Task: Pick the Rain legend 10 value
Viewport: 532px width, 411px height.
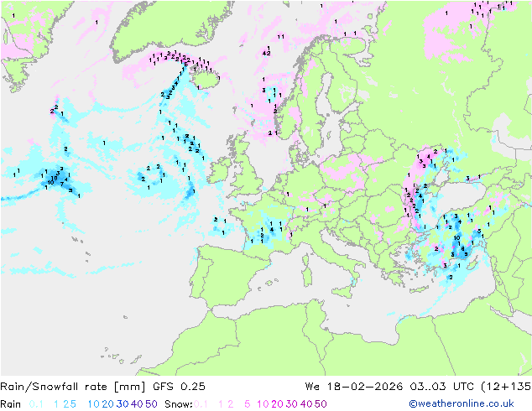Action: point(94,404)
